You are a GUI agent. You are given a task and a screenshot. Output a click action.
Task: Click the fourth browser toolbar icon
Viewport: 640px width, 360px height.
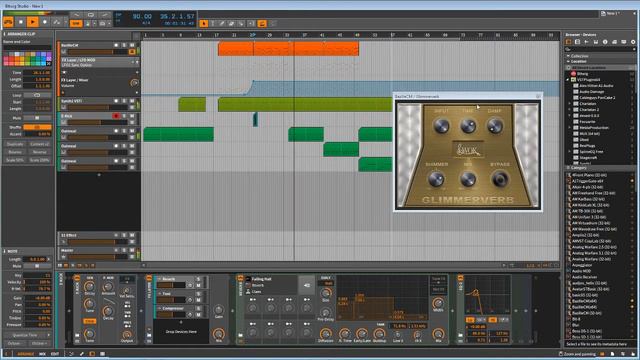pos(596,42)
